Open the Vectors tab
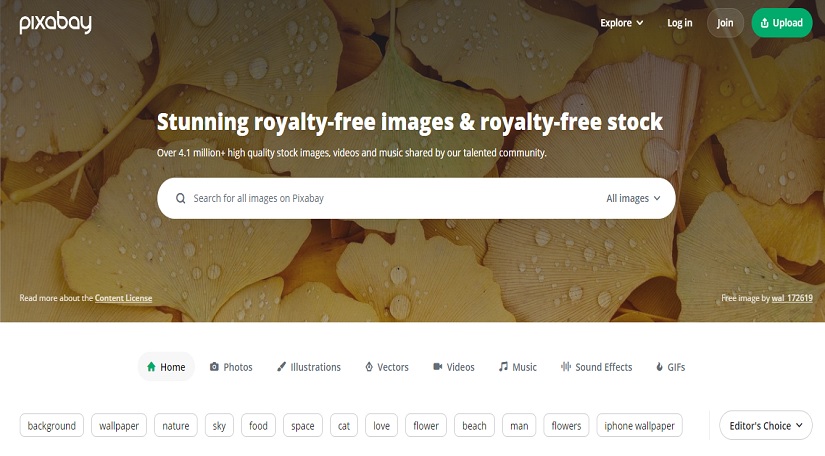Viewport: 825px width, 456px height. [x=387, y=367]
